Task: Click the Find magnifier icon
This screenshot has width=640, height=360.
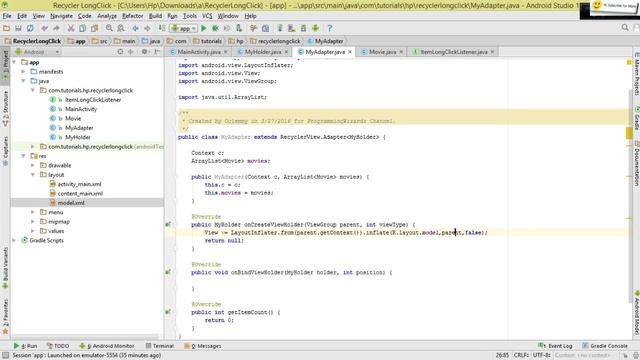Action: click(109, 28)
